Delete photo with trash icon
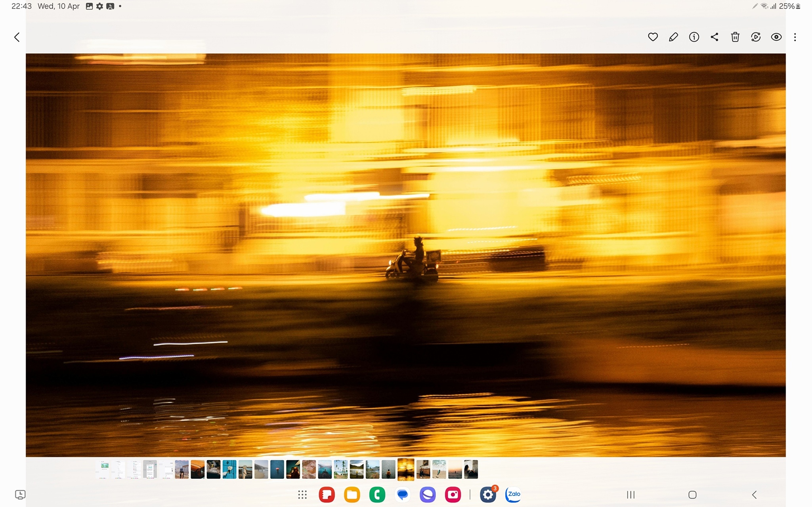The width and height of the screenshot is (812, 507). pyautogui.click(x=735, y=37)
